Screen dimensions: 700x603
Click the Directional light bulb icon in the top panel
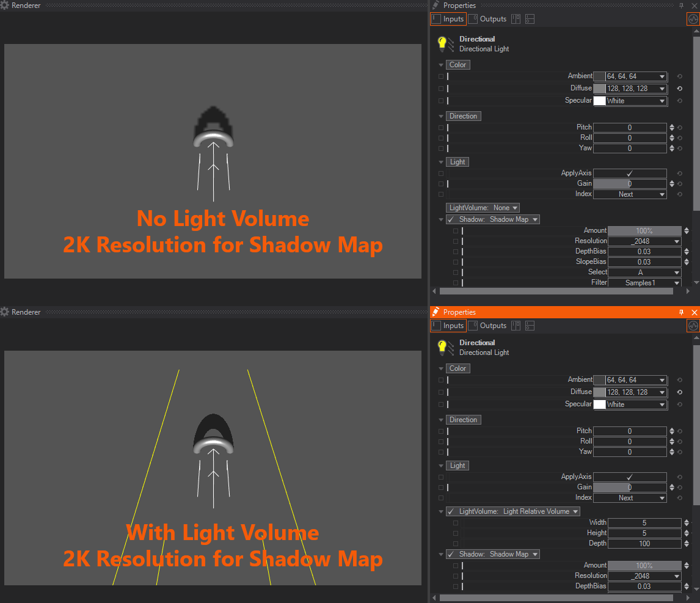coord(443,44)
